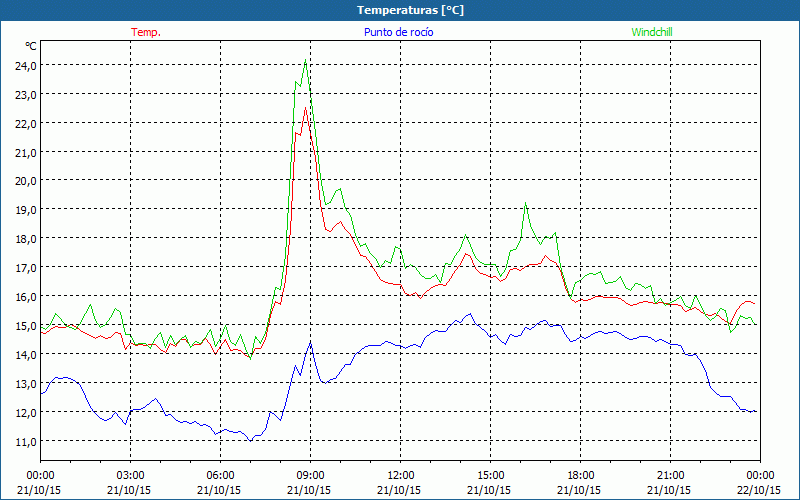Click the 14,0 y-axis value
This screenshot has width=800, height=500.
(27, 354)
